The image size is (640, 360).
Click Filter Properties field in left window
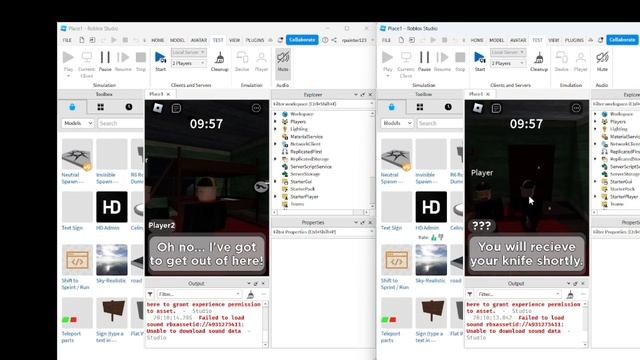pos(323,232)
